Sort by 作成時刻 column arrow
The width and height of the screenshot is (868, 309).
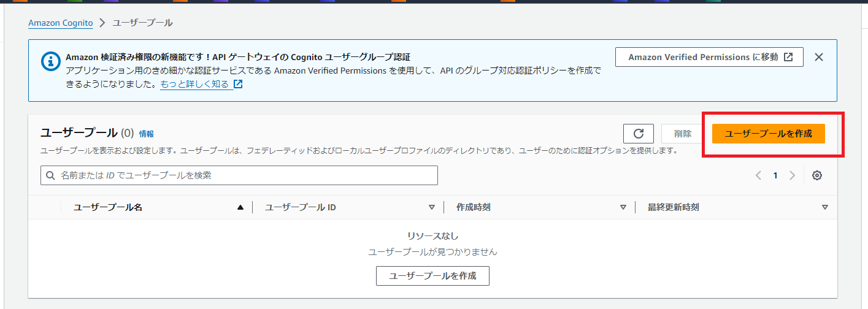(x=623, y=207)
